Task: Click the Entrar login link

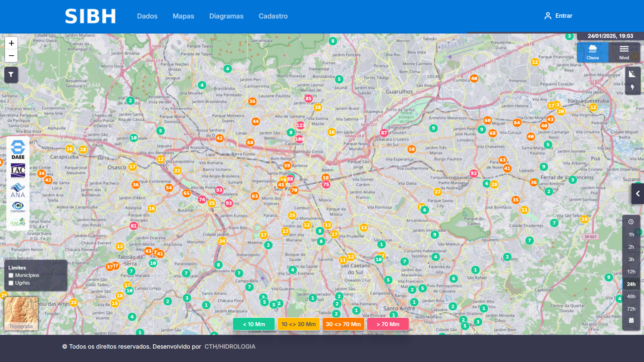Action: click(558, 16)
